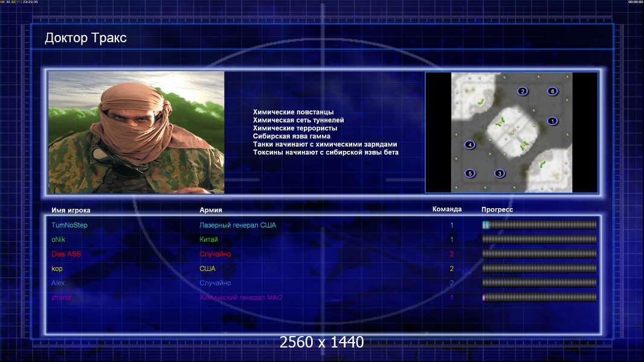
Task: Click start position marker 6 on the minimap
Action: (x=552, y=91)
